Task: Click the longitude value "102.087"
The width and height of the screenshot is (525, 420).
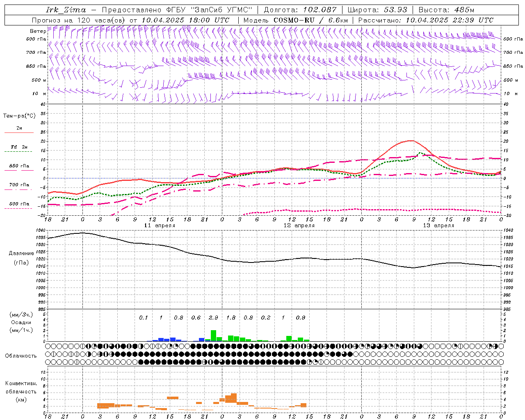Action: coord(320,10)
